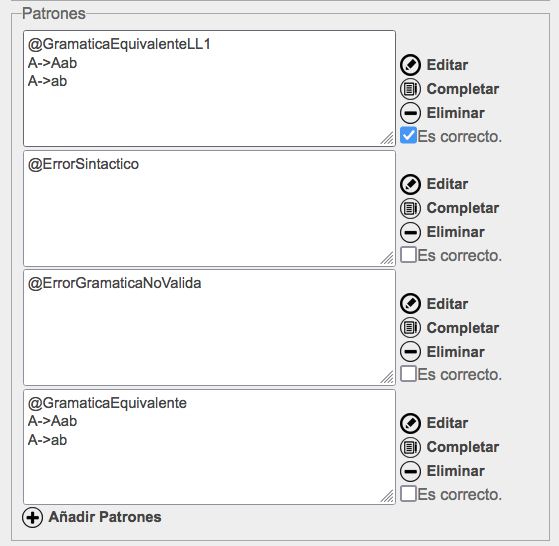Click the resize handle of ErrorGramaticaNoValida text area
The width and height of the screenshot is (559, 546).
[x=387, y=377]
